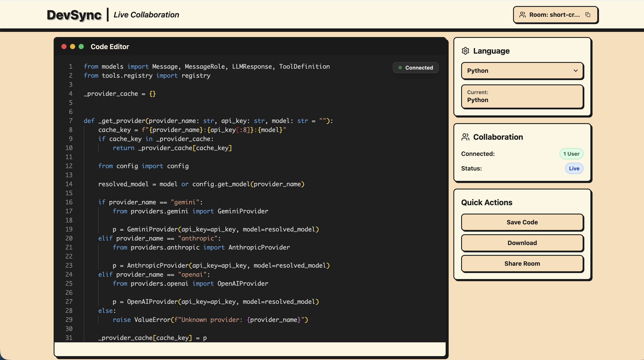Click line number 1 in the gutter
This screenshot has width=644, height=360.
tap(71, 67)
